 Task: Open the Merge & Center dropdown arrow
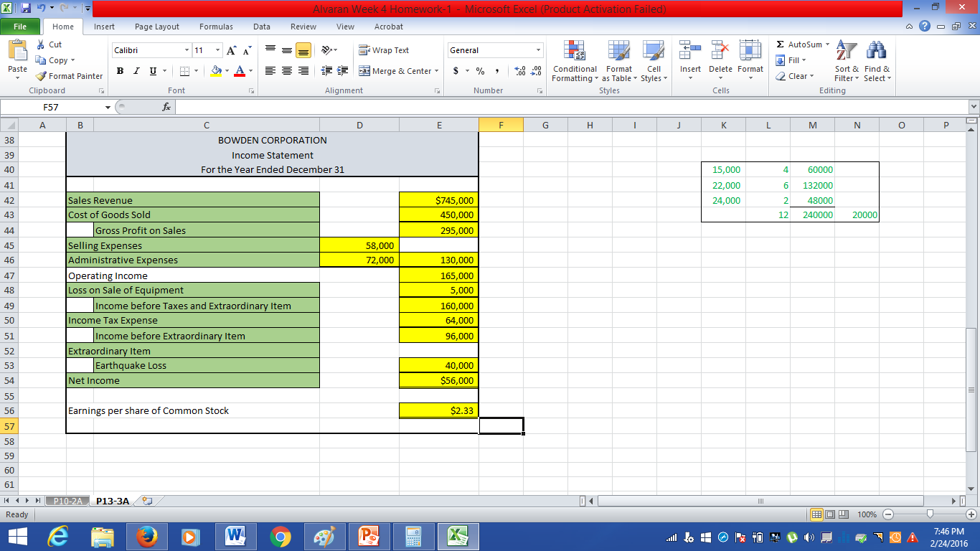(x=437, y=71)
